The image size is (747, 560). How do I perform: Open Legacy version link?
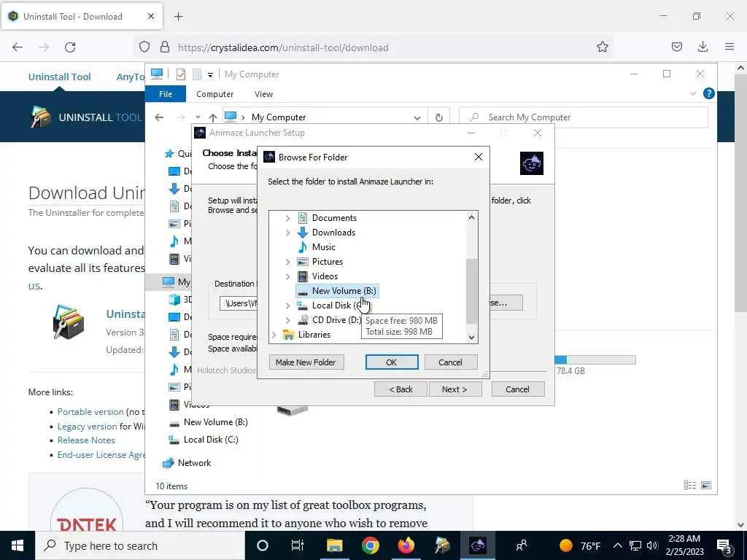pyautogui.click(x=88, y=427)
